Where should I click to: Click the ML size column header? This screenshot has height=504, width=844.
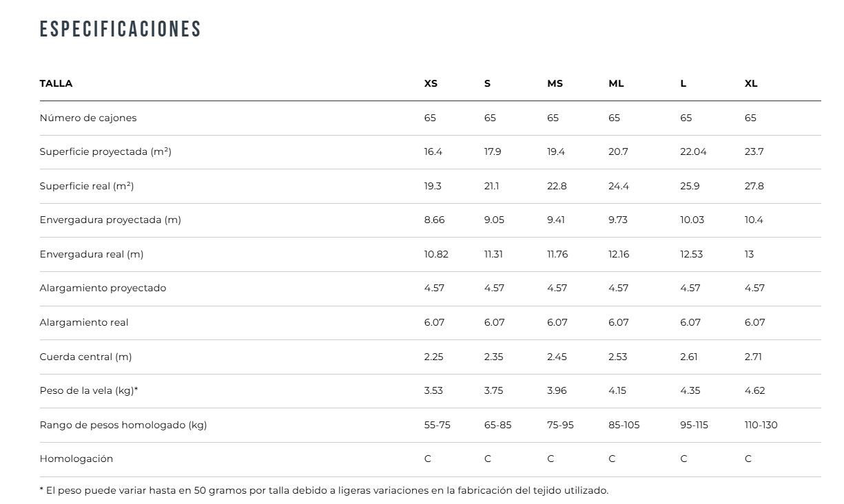coord(616,83)
